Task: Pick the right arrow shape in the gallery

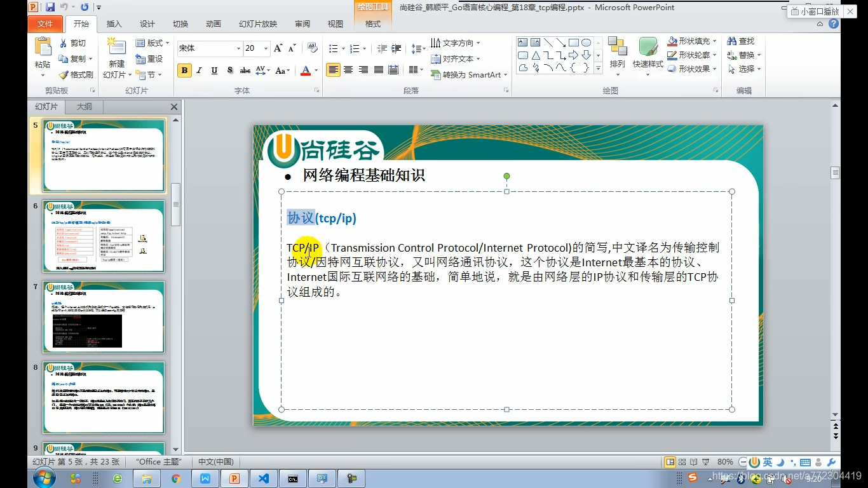Action: 573,55
